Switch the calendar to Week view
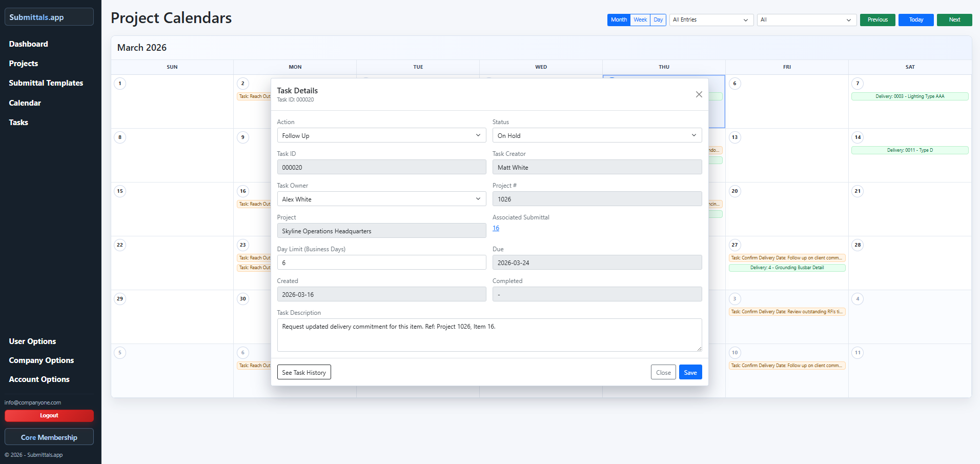The height and width of the screenshot is (464, 980). tap(640, 20)
